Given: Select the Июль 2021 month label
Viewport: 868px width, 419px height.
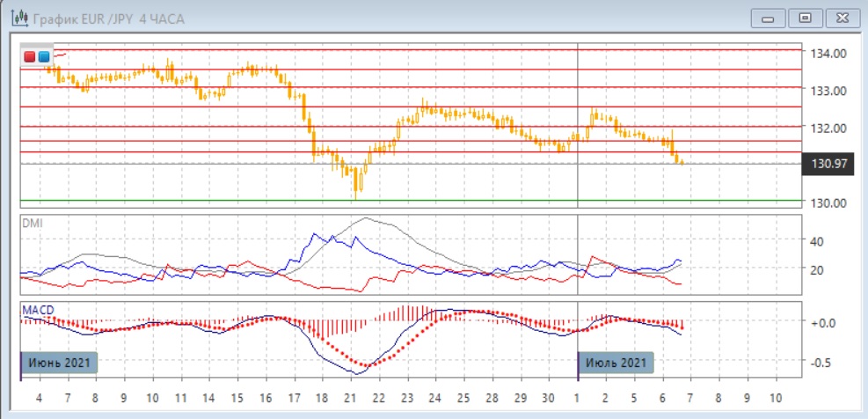Looking at the screenshot, I should (x=616, y=363).
